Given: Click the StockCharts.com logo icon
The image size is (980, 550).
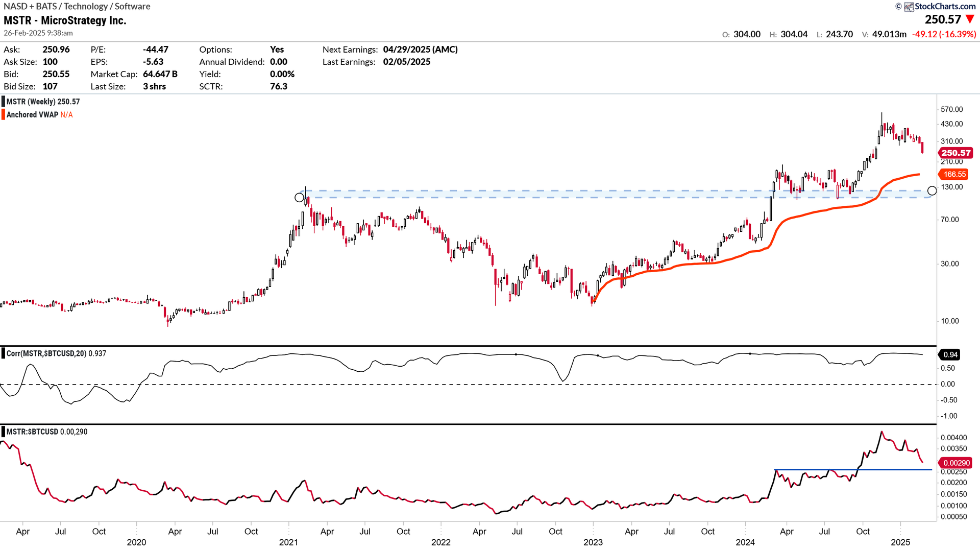Looking at the screenshot, I should tap(909, 7).
